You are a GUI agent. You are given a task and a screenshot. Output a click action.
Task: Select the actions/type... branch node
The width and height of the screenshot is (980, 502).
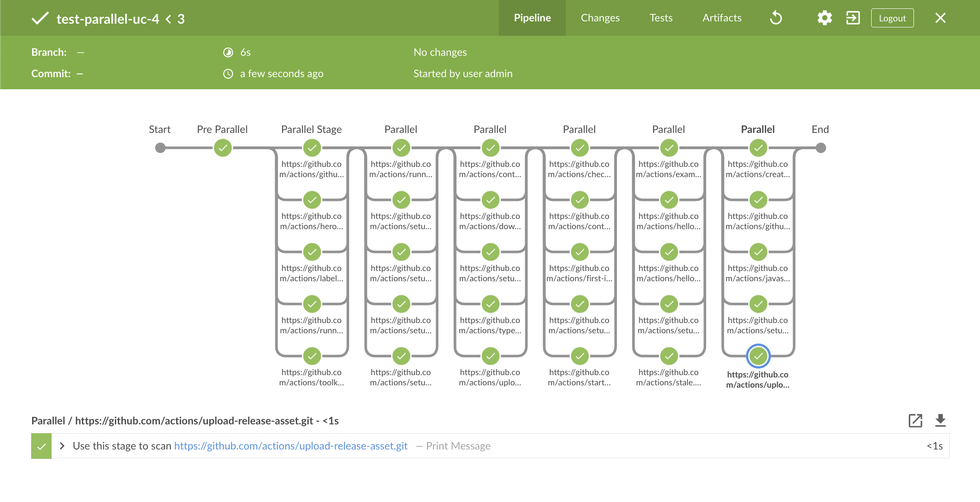[490, 304]
